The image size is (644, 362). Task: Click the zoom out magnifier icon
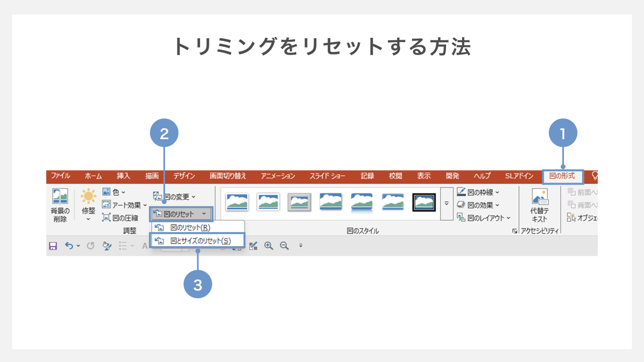284,246
